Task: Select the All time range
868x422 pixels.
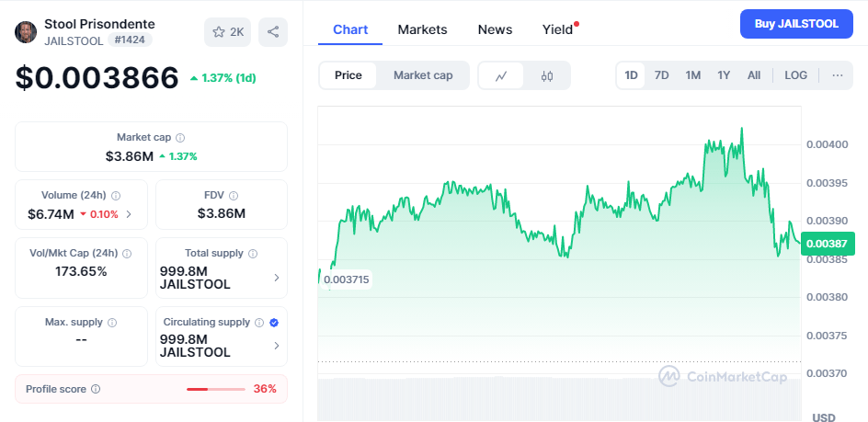Action: pos(754,75)
